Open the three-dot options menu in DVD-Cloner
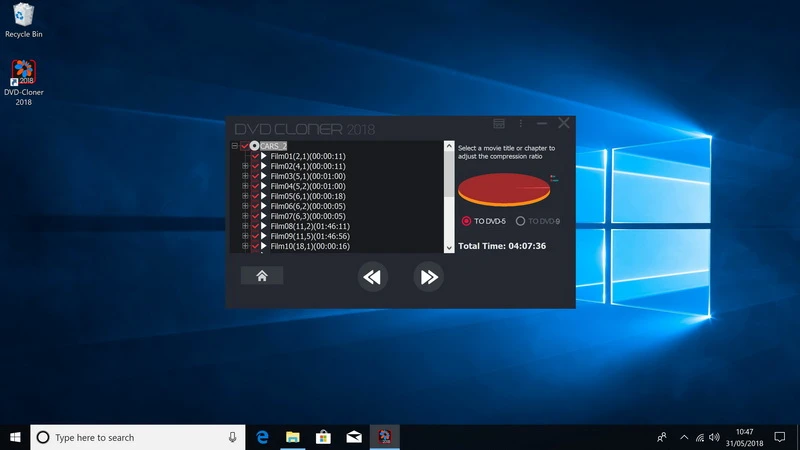800x450 pixels. 520,123
